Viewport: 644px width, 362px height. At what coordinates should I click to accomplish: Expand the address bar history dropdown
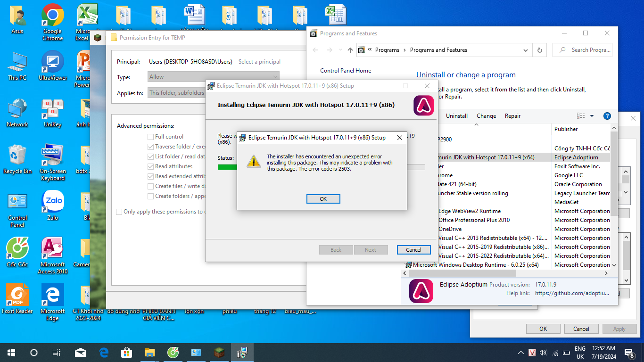click(526, 50)
